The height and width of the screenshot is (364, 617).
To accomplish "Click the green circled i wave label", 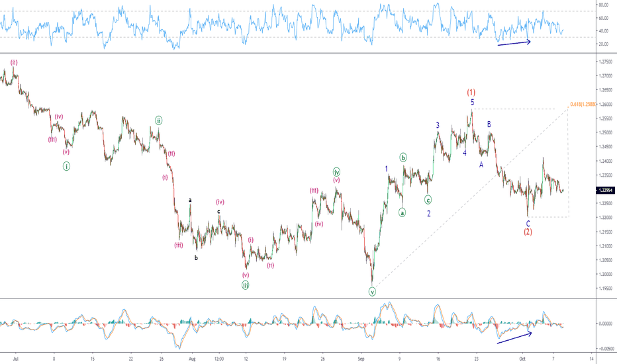I will (x=66, y=167).
